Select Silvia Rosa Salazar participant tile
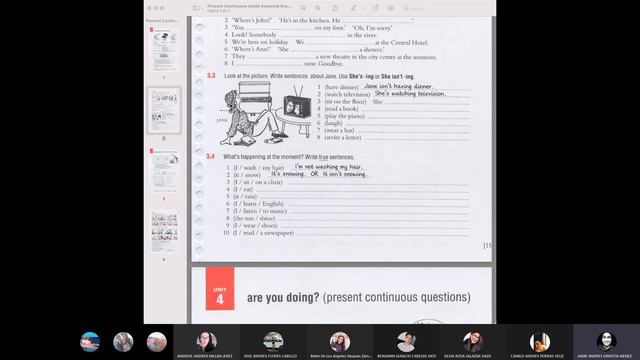The width and height of the screenshot is (640, 360). click(473, 342)
